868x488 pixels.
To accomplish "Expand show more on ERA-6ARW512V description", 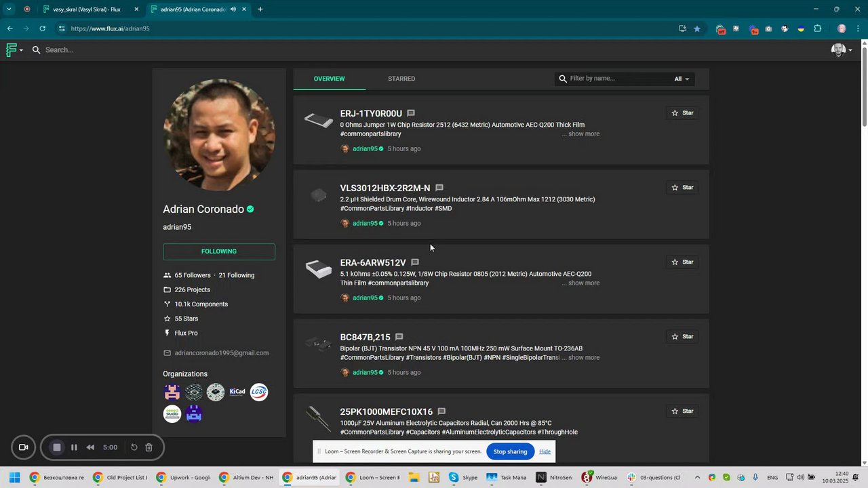I will (584, 283).
